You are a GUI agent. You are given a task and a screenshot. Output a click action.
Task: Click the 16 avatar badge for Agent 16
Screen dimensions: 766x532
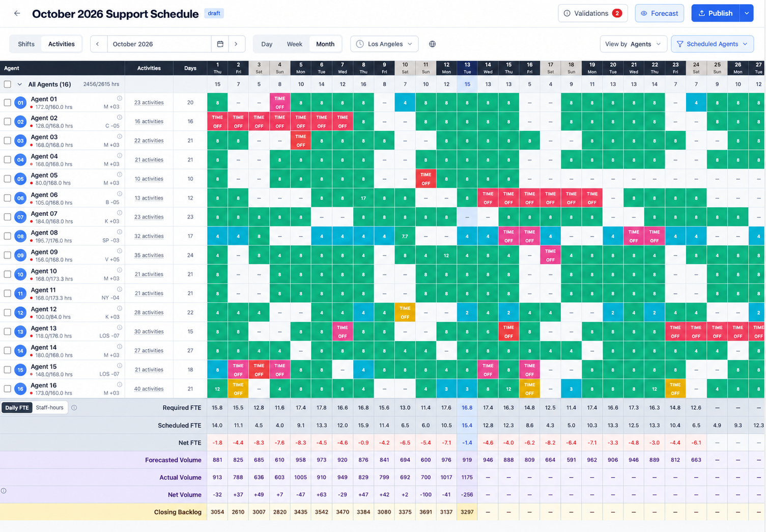coord(20,389)
